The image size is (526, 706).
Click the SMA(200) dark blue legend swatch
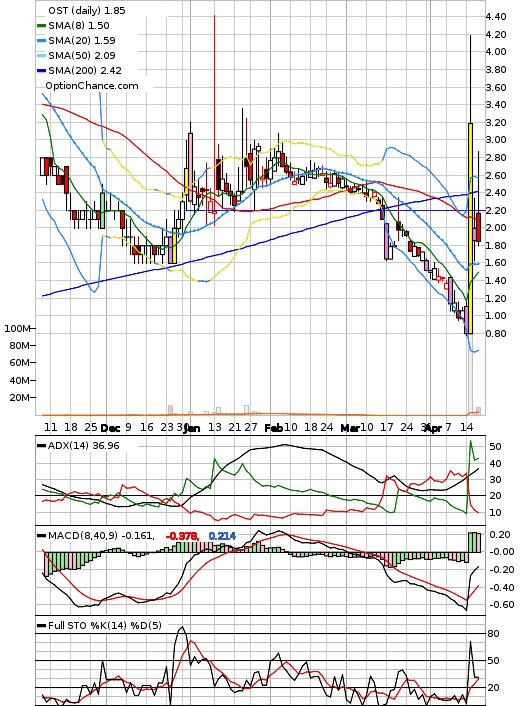tap(41, 70)
